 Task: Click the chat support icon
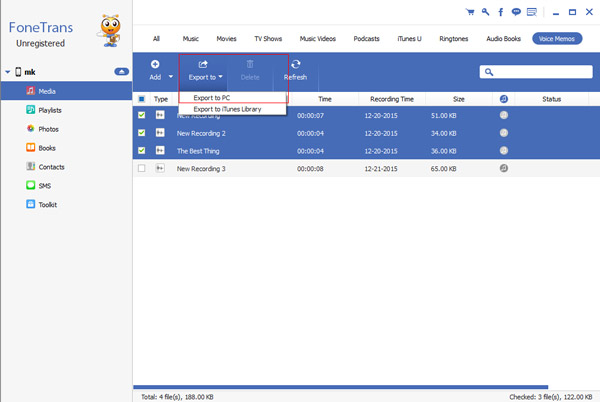[x=516, y=12]
